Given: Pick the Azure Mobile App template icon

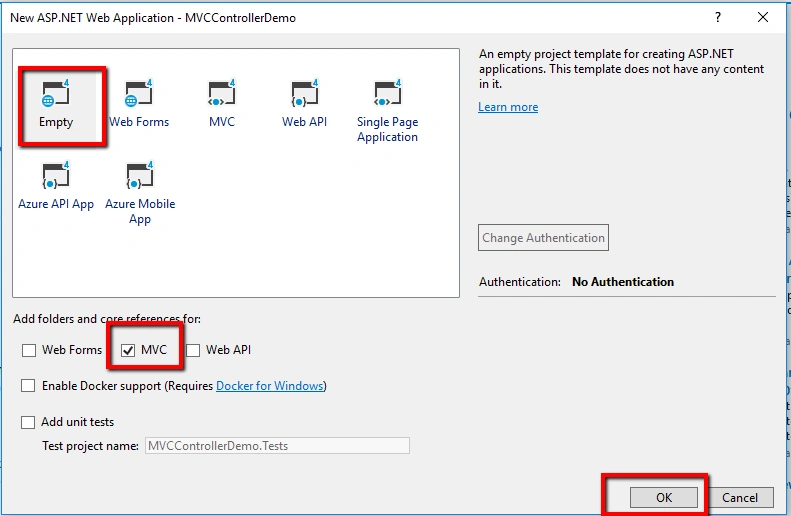Looking at the screenshot, I should click(x=139, y=176).
